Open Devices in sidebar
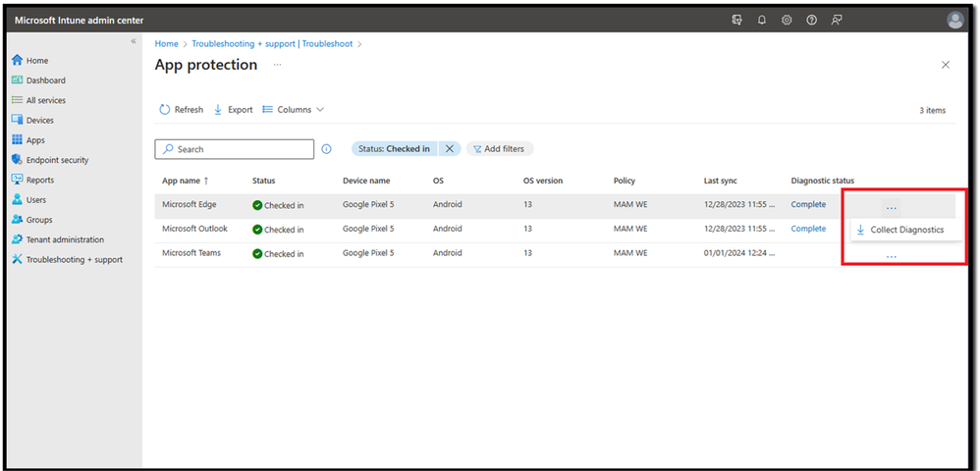 point(32,121)
